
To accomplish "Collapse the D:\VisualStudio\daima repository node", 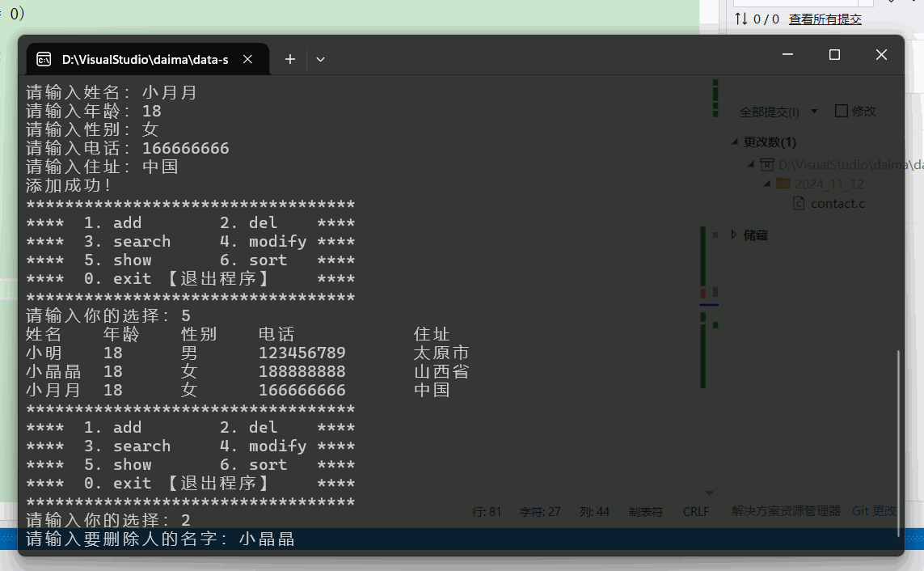I will click(x=751, y=164).
